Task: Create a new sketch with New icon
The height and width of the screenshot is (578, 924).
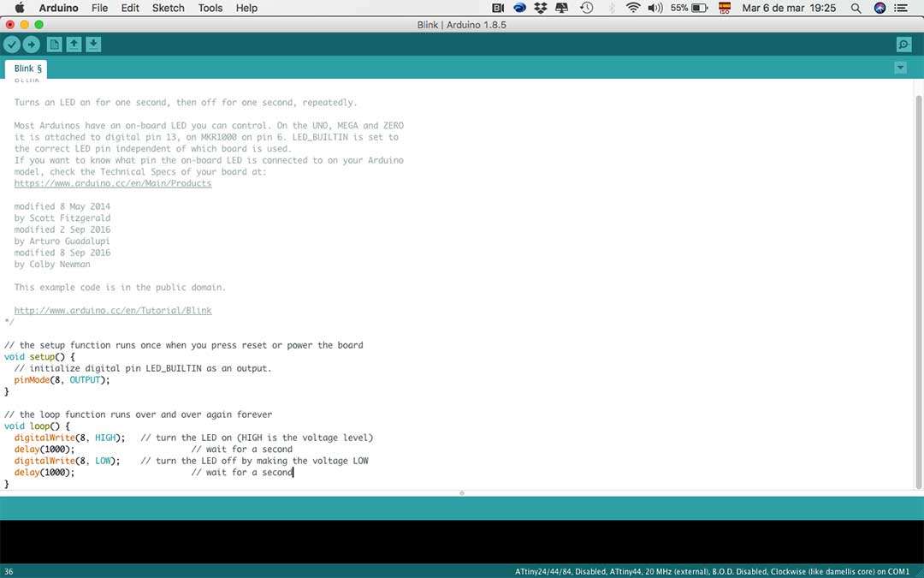Action: (x=54, y=45)
